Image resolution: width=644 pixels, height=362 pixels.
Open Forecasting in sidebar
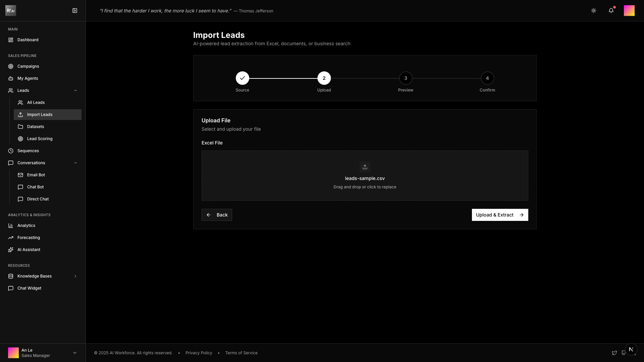pyautogui.click(x=29, y=238)
